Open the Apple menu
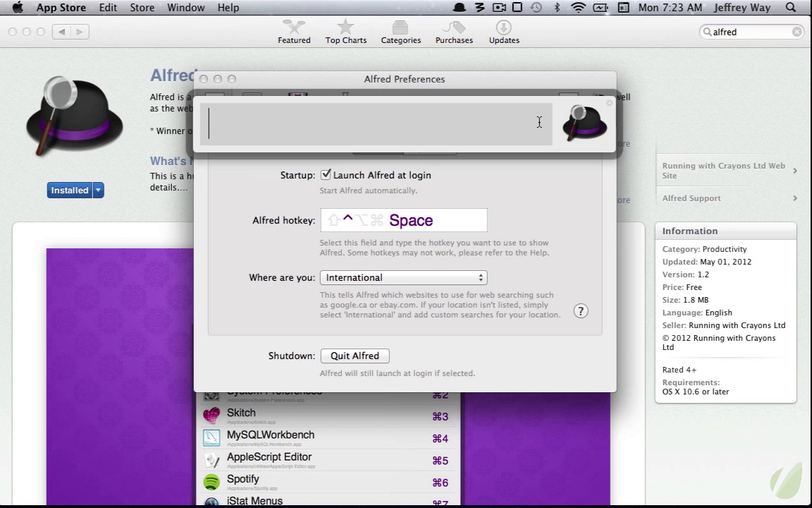The height and width of the screenshot is (508, 812). [x=17, y=7]
